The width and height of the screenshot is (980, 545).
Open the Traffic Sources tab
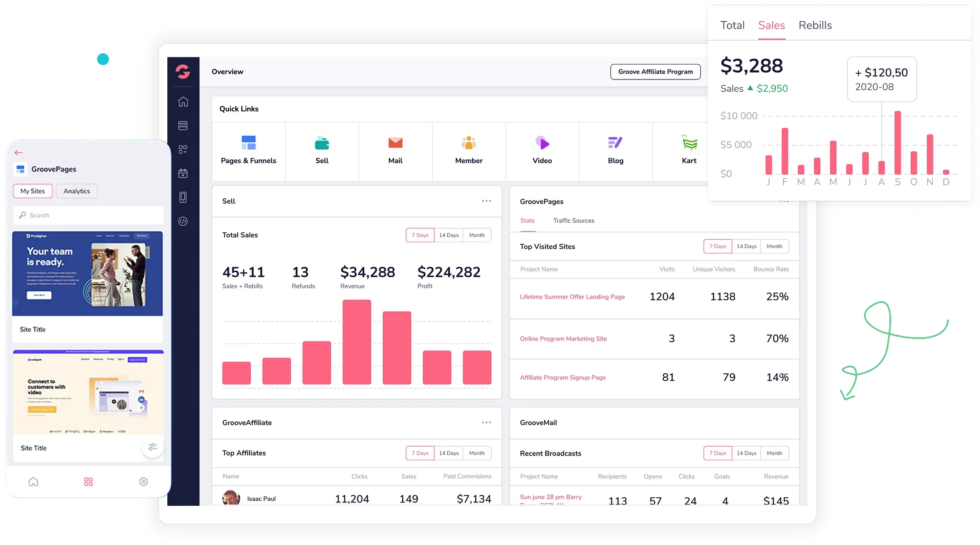click(573, 221)
